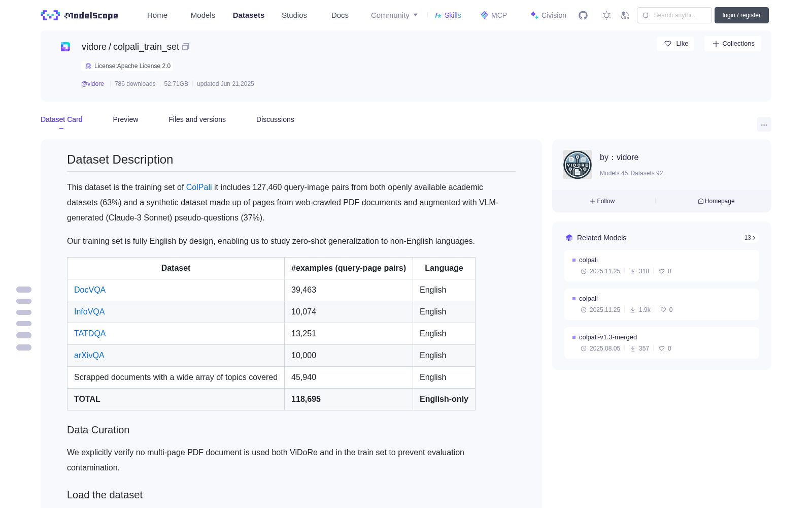This screenshot has height=508, width=812.
Task: Follow the vidore organization
Action: tap(602, 201)
